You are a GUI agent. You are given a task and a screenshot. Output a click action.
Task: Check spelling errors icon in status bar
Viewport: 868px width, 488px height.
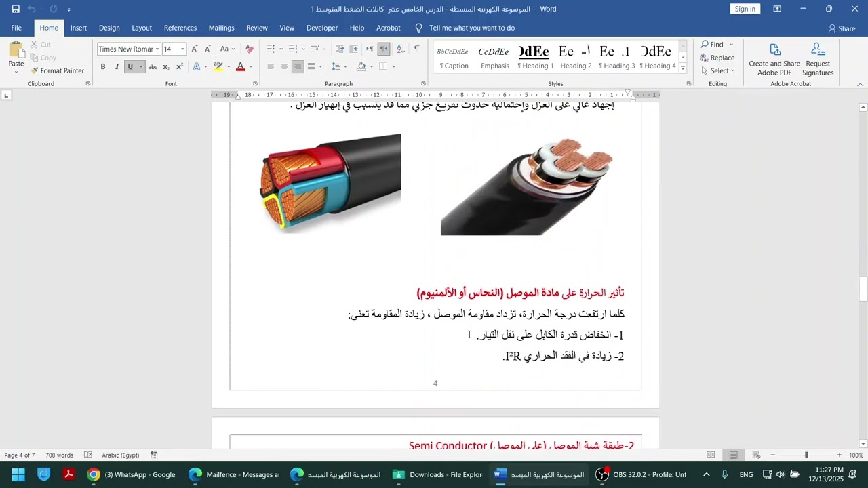point(87,455)
